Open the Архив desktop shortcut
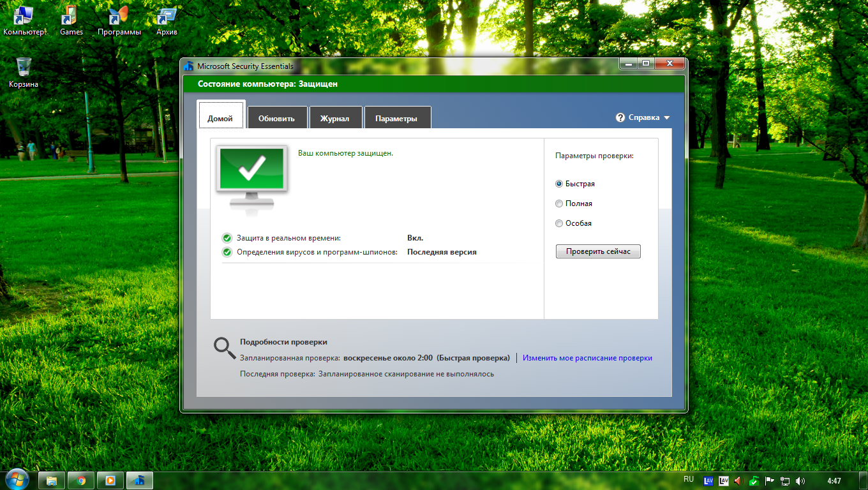Viewport: 868px width, 490px height. (x=167, y=21)
